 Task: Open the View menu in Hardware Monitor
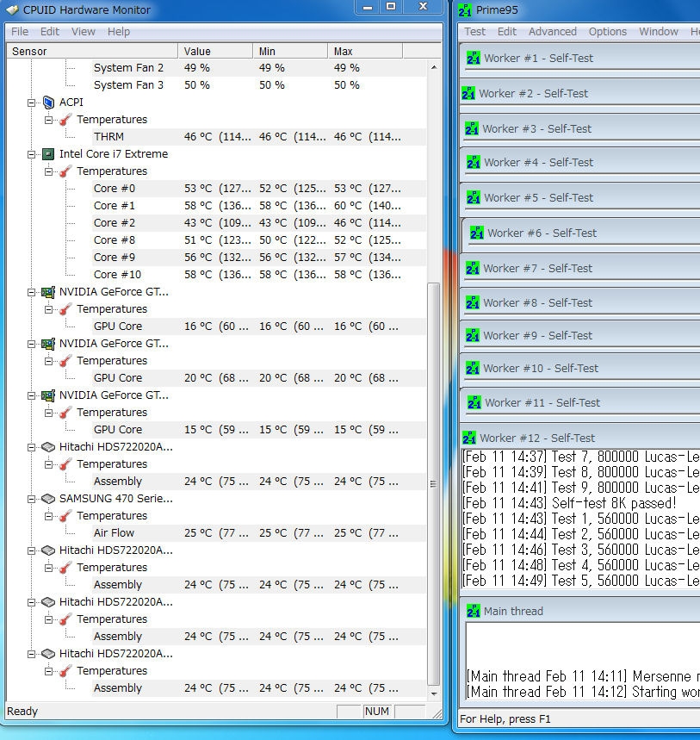(83, 31)
